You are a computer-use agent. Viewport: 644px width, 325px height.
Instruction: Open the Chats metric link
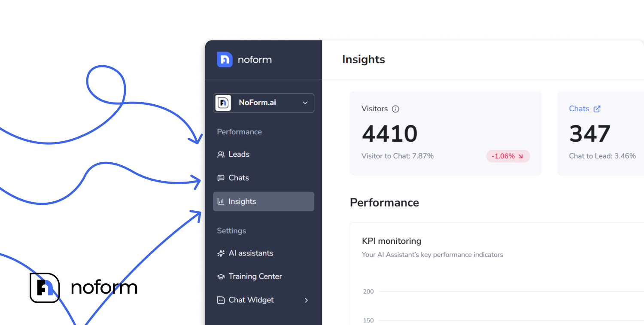(578, 109)
